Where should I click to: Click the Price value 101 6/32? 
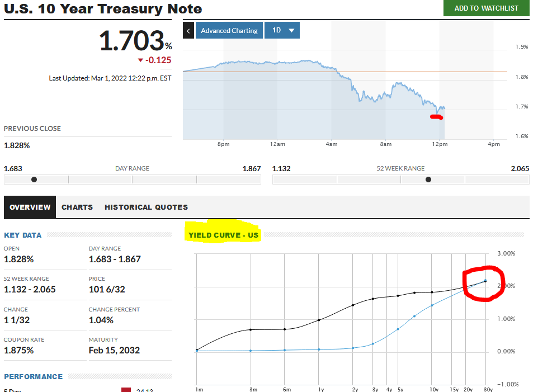tap(107, 290)
